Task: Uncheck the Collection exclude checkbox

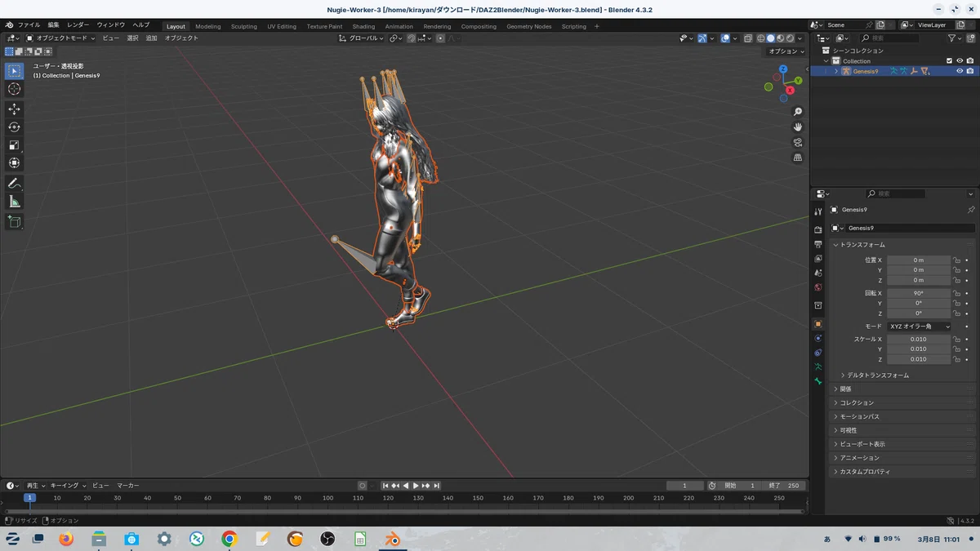Action: click(x=949, y=60)
